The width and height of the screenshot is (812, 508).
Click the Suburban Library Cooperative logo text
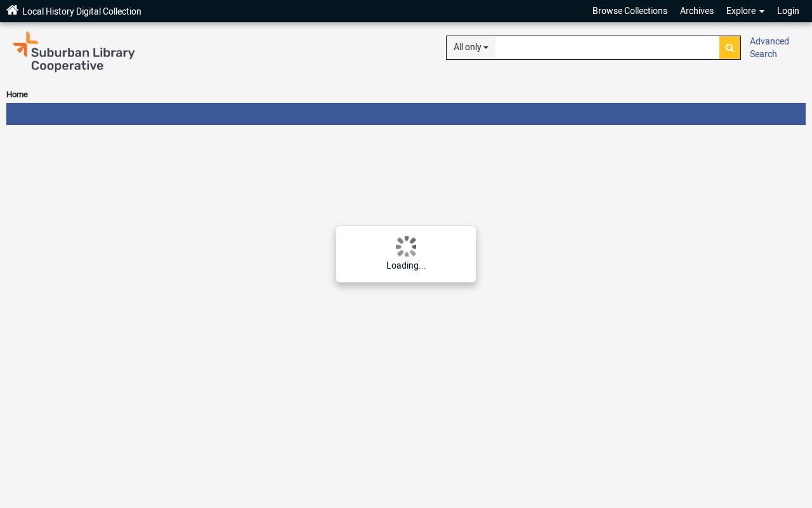83,60
